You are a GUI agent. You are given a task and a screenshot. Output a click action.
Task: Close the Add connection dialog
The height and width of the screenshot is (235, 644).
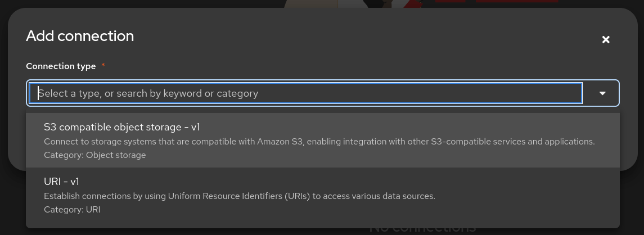click(x=605, y=39)
